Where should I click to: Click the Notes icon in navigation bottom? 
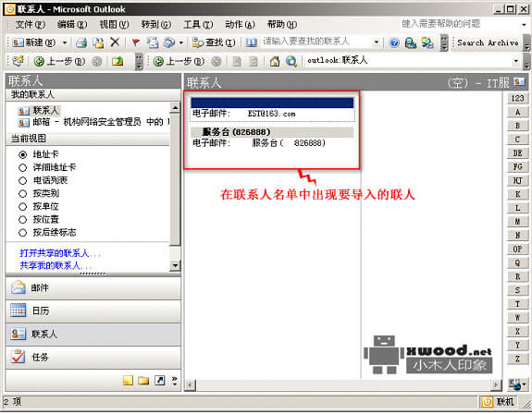tap(128, 381)
